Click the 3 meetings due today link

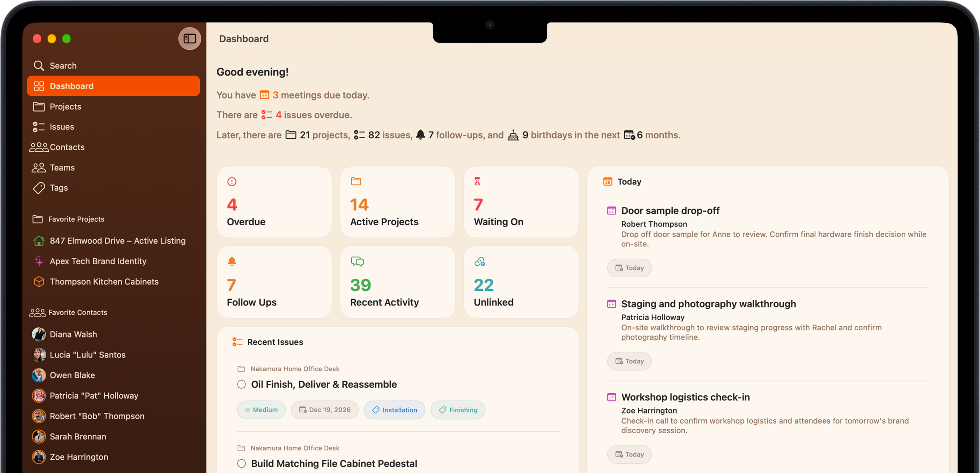point(314,95)
